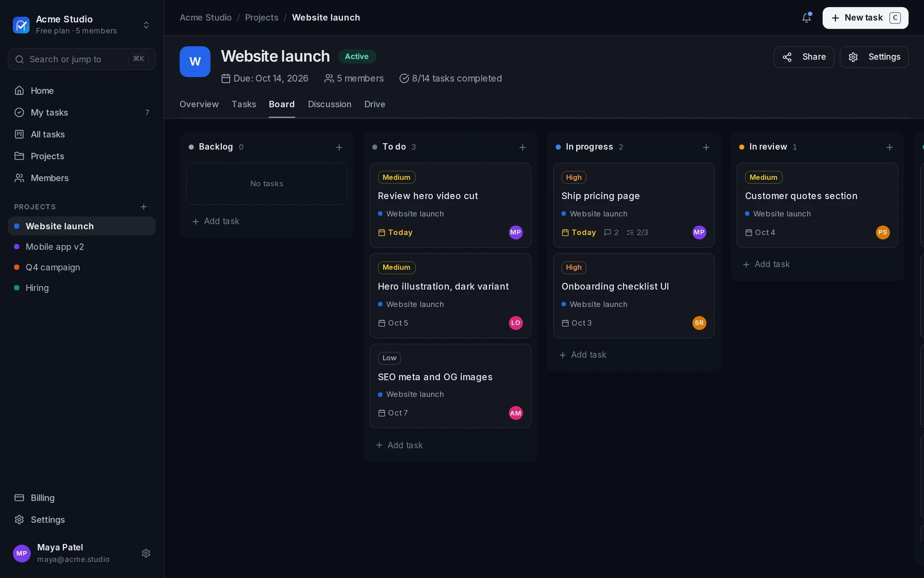Image resolution: width=924 pixels, height=578 pixels.
Task: Click the New task button
Action: pos(865,18)
